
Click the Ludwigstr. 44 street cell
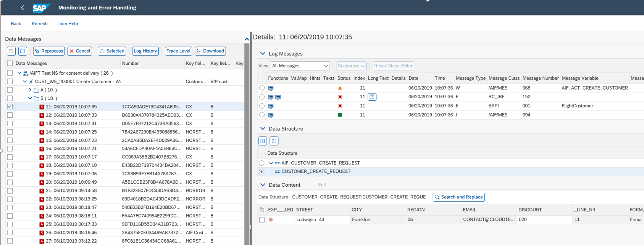pyautogui.click(x=310, y=220)
